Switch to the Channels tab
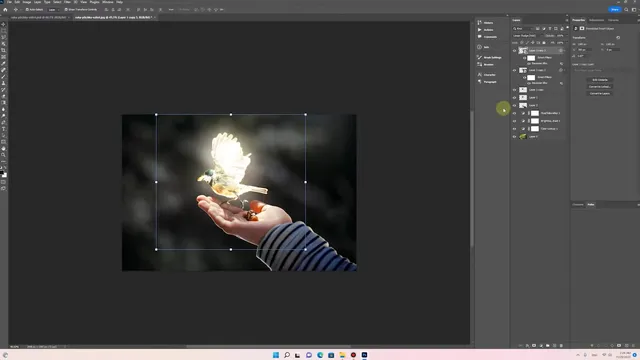The width and height of the screenshot is (640, 360). [x=578, y=204]
